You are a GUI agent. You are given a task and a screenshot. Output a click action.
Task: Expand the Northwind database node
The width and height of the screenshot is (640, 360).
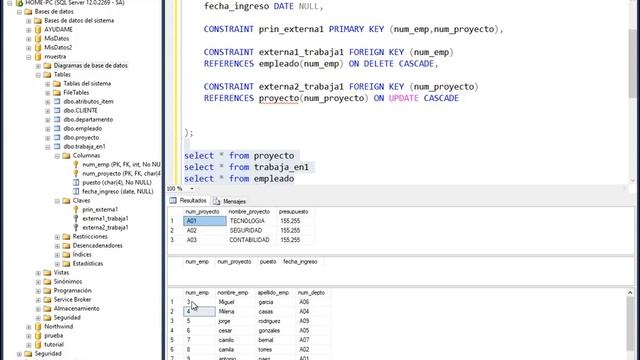(29, 327)
